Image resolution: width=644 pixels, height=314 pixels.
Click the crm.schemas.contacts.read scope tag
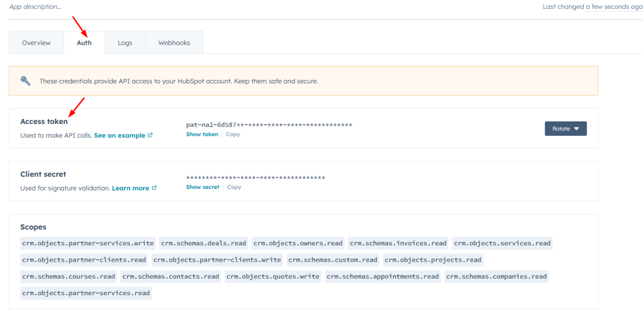pos(171,276)
